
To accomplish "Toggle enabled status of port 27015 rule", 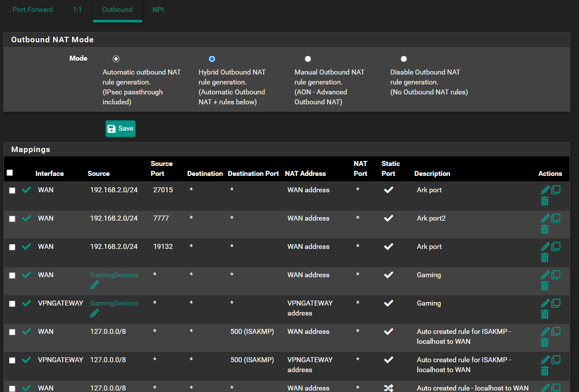I will [26, 190].
